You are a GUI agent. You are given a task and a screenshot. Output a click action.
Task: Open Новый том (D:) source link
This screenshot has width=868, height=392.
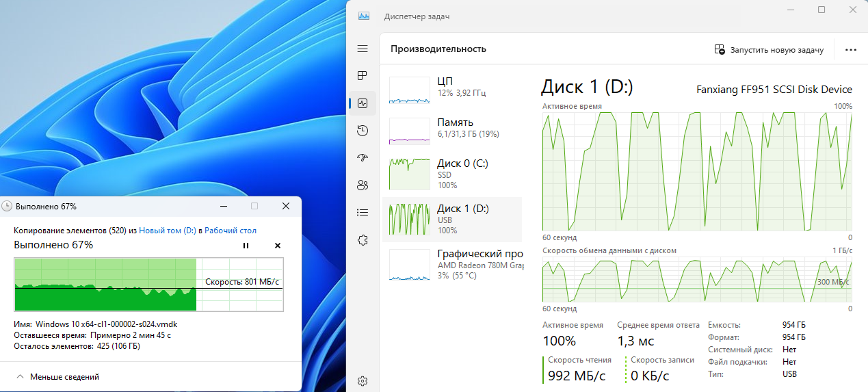[x=168, y=231]
